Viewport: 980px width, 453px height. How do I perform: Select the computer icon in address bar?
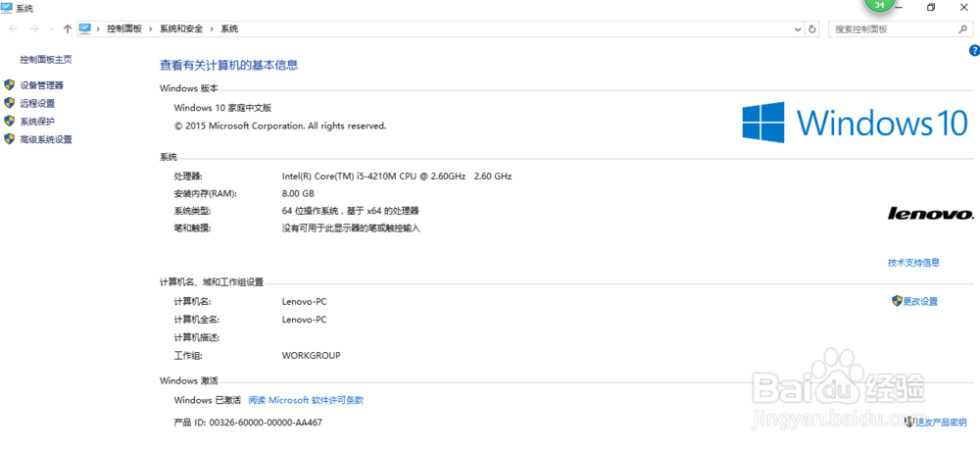coord(85,28)
